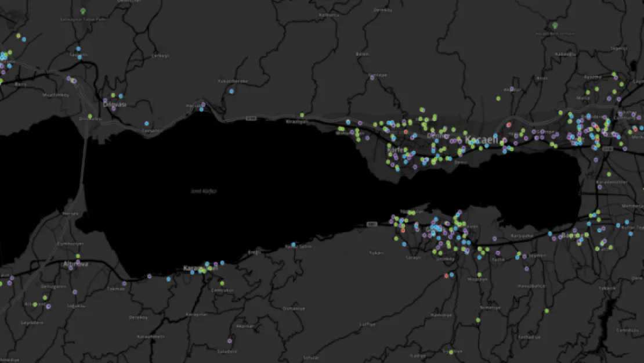This screenshot has height=363, width=644.
Task: Click the green dot near Nüzhetiye label
Action: [x=478, y=320]
